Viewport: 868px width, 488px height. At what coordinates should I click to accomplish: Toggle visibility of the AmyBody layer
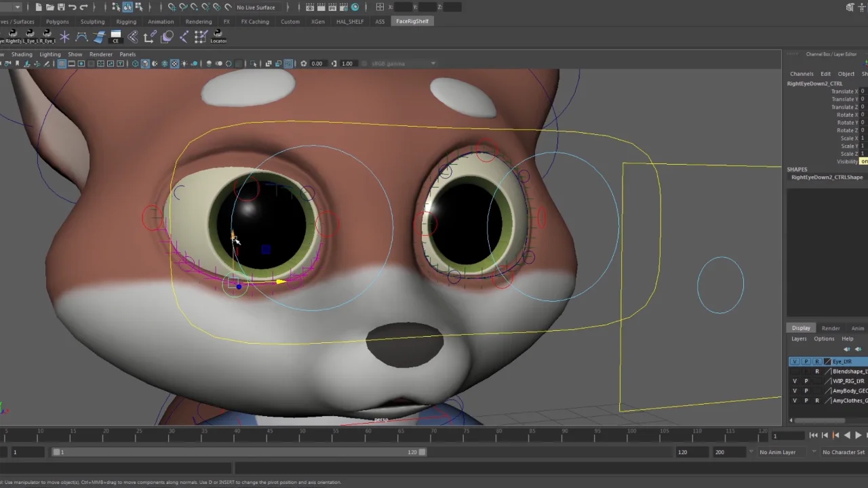pyautogui.click(x=795, y=391)
